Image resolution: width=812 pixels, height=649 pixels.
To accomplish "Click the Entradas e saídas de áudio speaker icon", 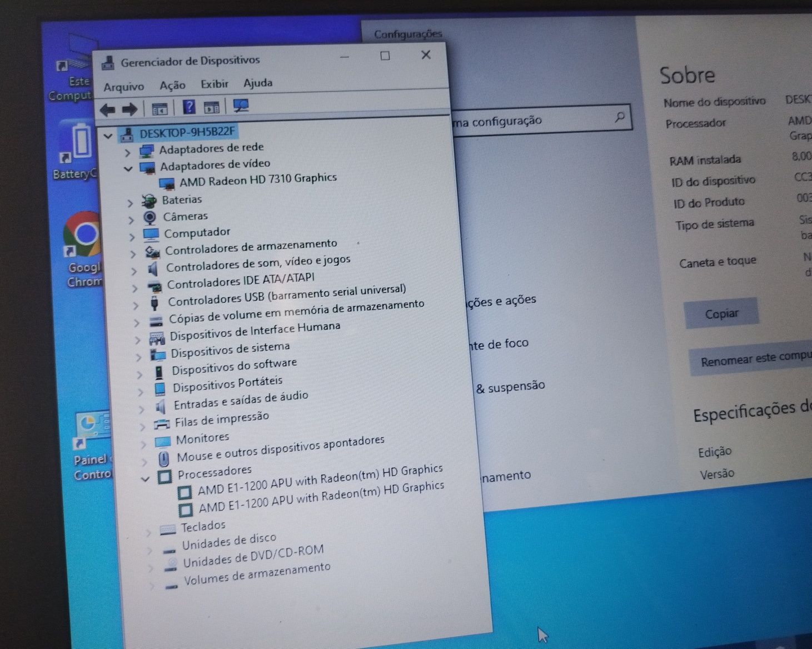I will click(x=160, y=407).
